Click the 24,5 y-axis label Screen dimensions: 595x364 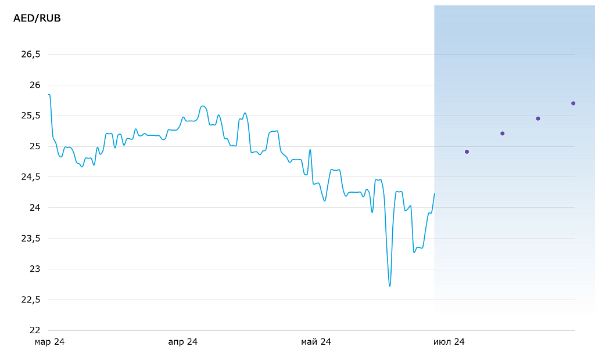point(31,177)
